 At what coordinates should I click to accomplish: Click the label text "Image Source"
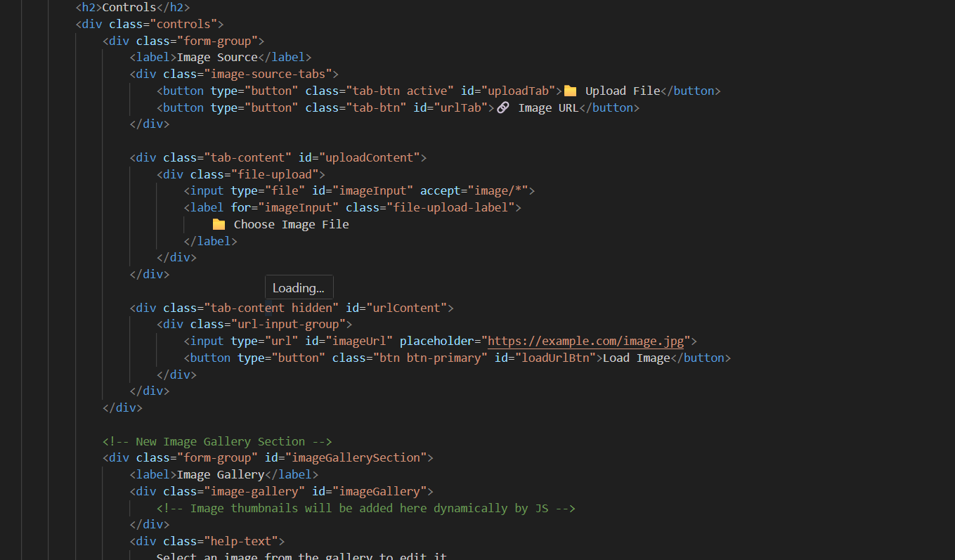[217, 57]
